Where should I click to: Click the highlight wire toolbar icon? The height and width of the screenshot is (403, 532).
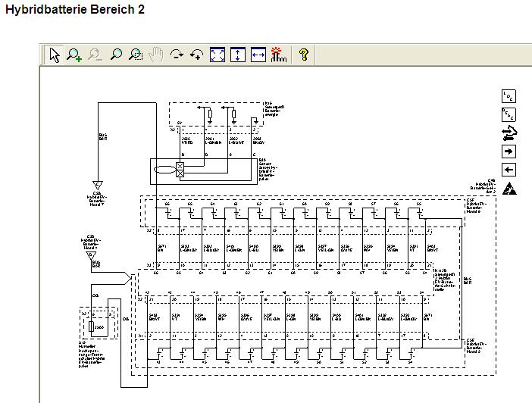pos(278,55)
